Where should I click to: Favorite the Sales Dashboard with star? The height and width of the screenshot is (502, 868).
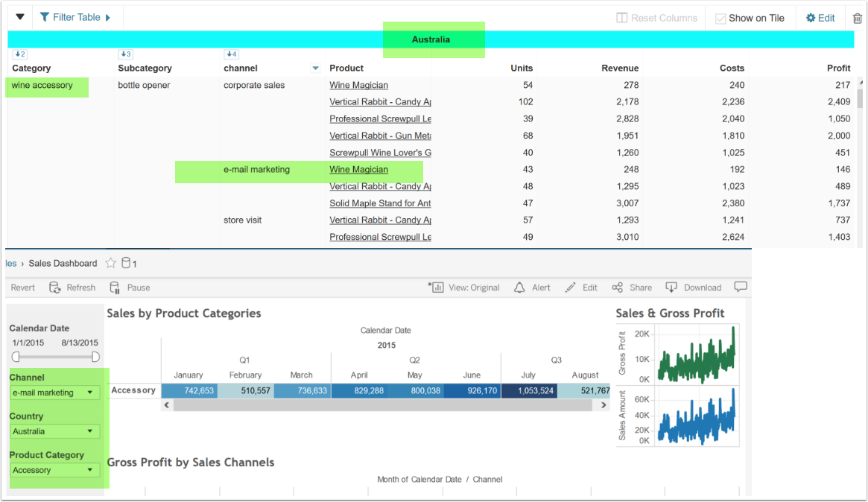pos(111,263)
